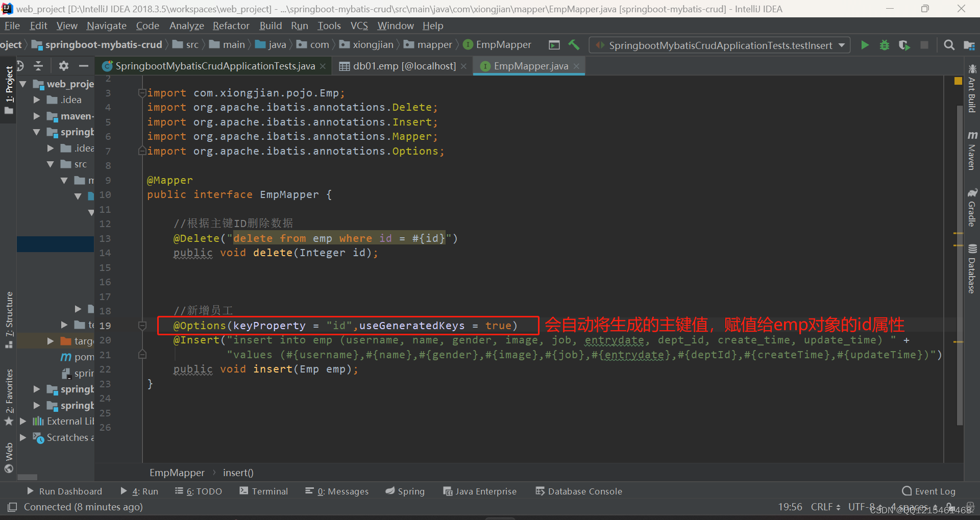The width and height of the screenshot is (980, 520).
Task: Open Favorites tool window on left
Action: (9, 397)
